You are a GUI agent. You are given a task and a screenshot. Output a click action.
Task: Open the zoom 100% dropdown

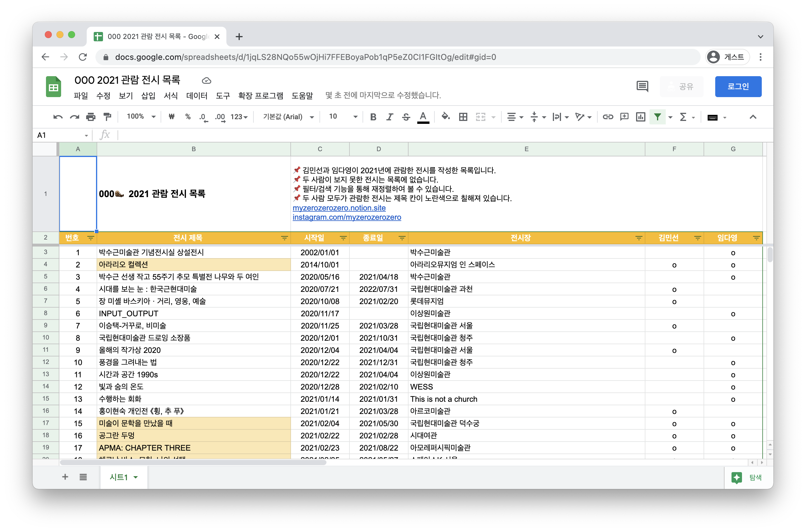(x=141, y=117)
